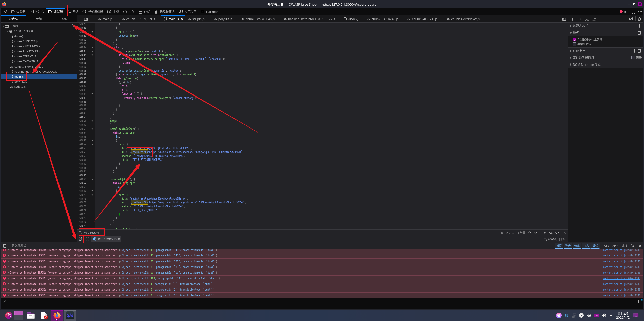
Task: Expand the watch expressions section
Action: pos(571,26)
